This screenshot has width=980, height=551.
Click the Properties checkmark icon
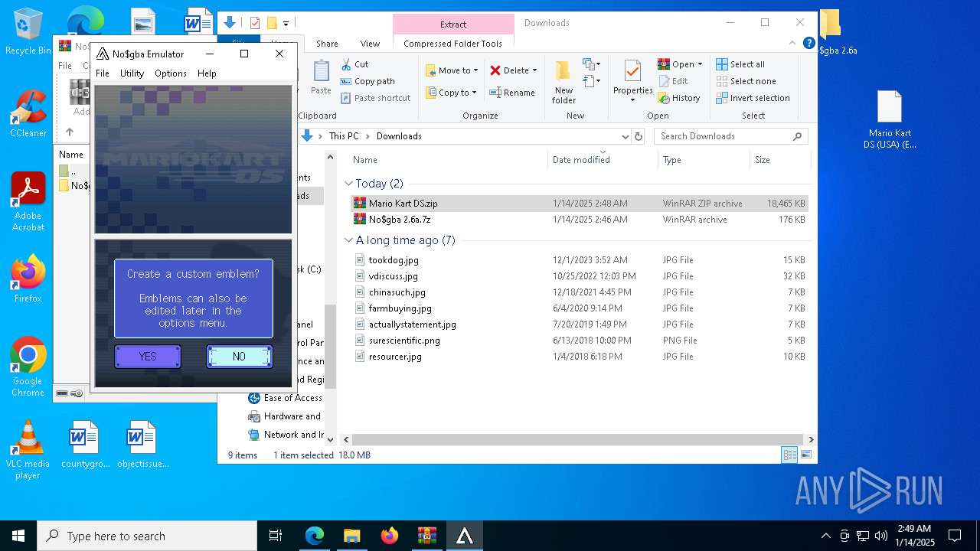pyautogui.click(x=632, y=71)
